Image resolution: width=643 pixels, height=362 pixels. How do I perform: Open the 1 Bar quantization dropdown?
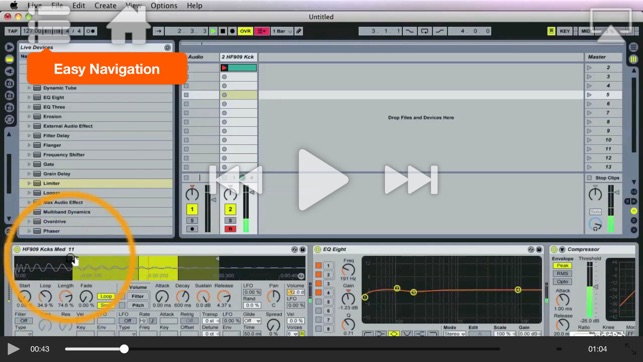point(282,31)
